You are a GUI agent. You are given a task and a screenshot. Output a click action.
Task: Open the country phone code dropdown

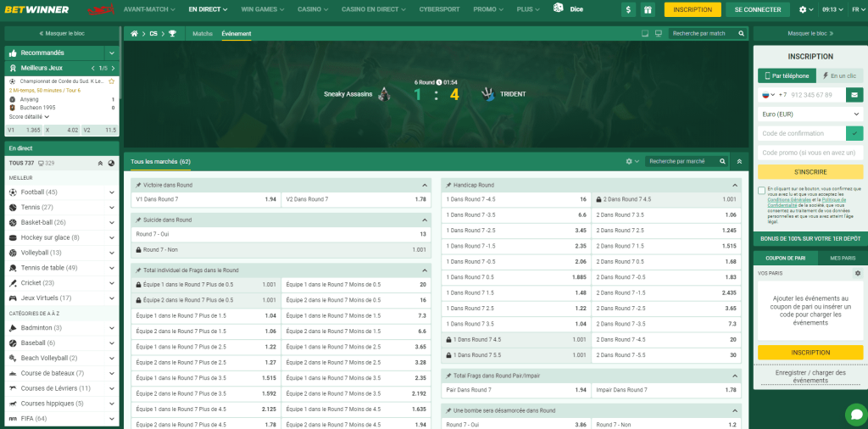768,95
